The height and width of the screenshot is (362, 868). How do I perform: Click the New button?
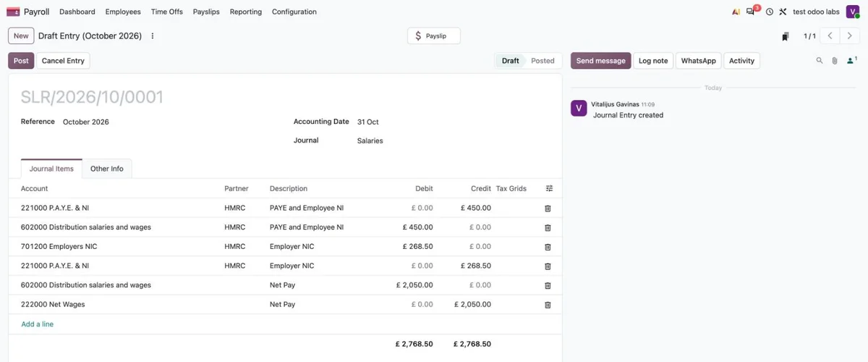(x=21, y=35)
